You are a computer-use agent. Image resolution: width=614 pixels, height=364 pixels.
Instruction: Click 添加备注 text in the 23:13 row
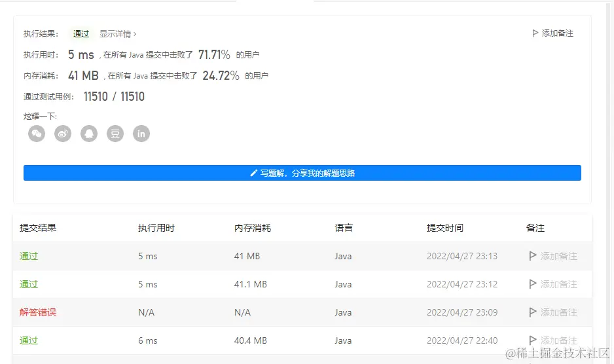[x=559, y=256]
